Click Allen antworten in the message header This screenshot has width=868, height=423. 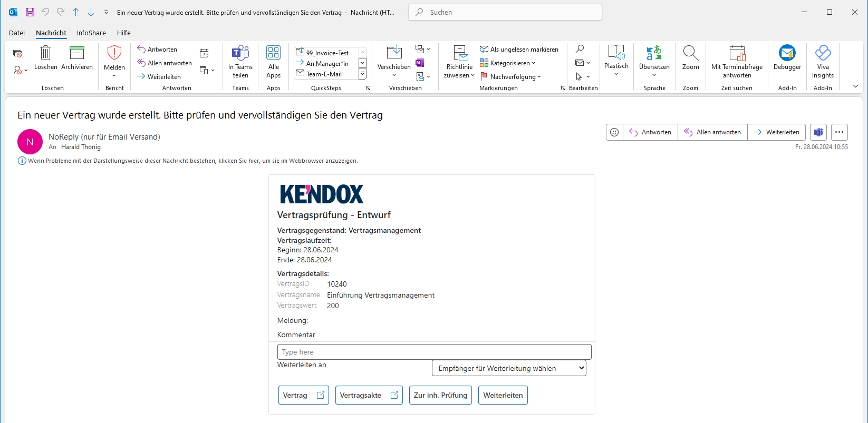pyautogui.click(x=713, y=132)
